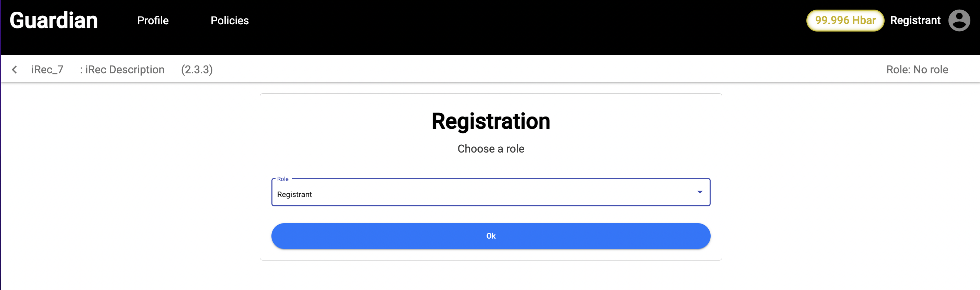Screen dimensions: 980x290
Task: Expand the Role dropdown arrow
Action: tap(699, 192)
